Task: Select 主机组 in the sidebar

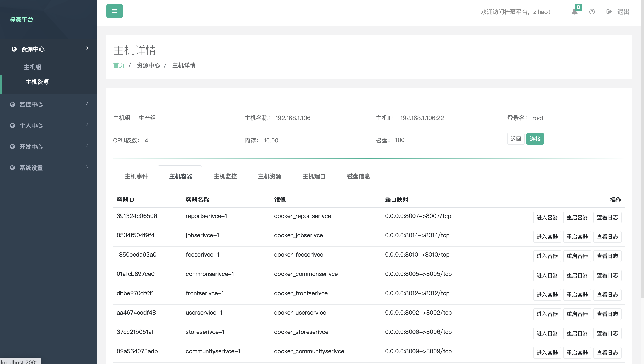Action: coord(33,67)
